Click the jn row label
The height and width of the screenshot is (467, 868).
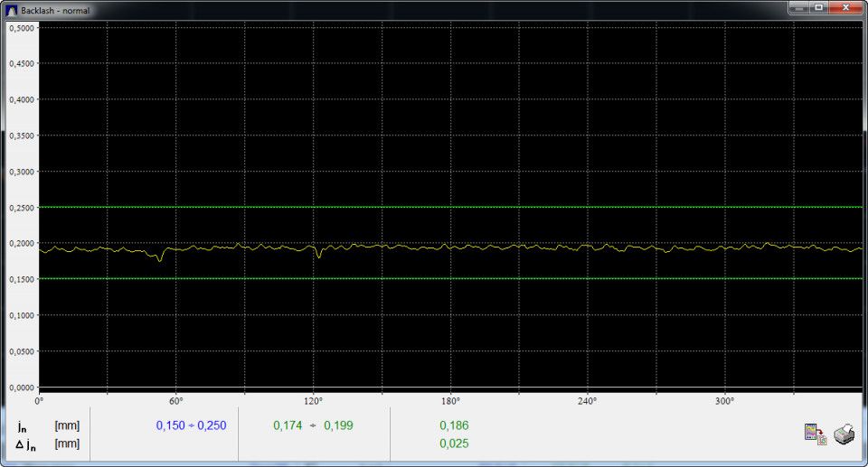(21, 425)
